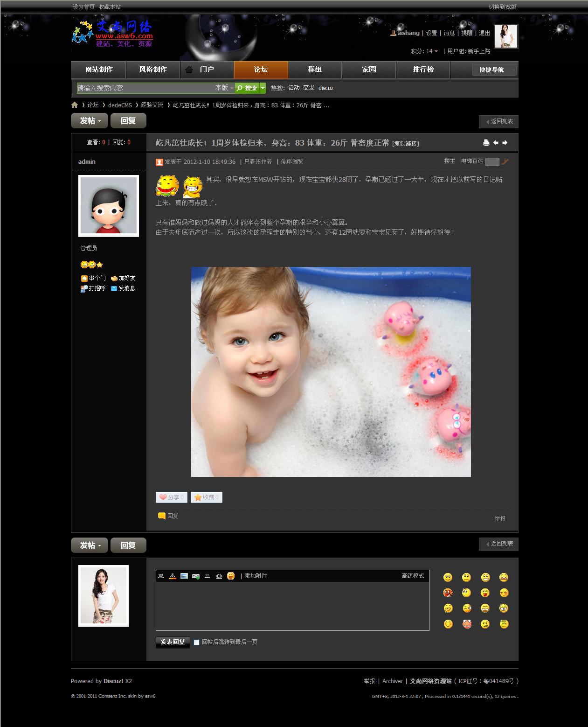Open the 群组 groups tab

click(315, 70)
